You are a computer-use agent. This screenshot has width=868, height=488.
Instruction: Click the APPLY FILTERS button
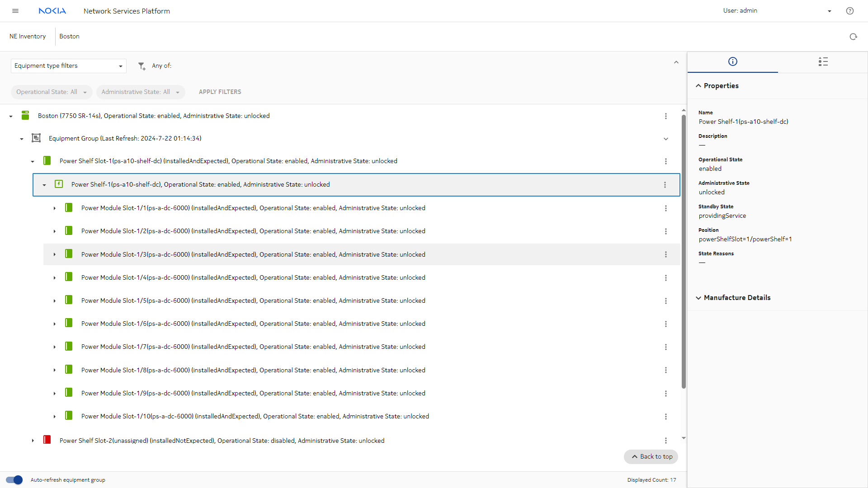pos(220,92)
